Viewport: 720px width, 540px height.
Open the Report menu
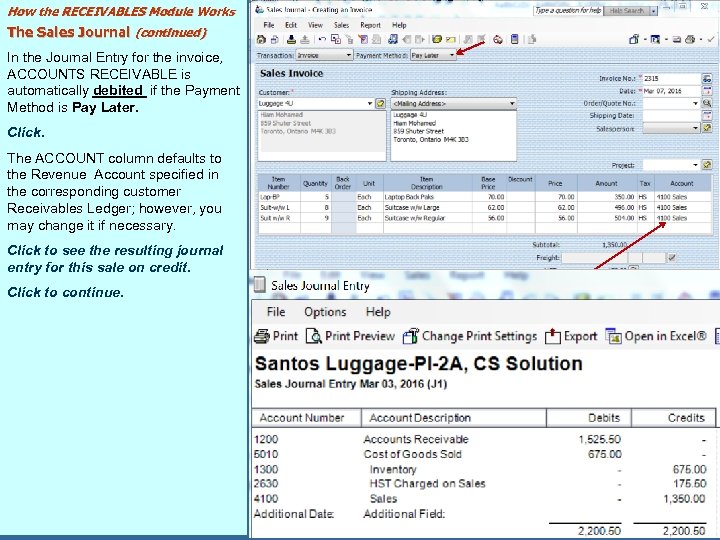coord(370,25)
